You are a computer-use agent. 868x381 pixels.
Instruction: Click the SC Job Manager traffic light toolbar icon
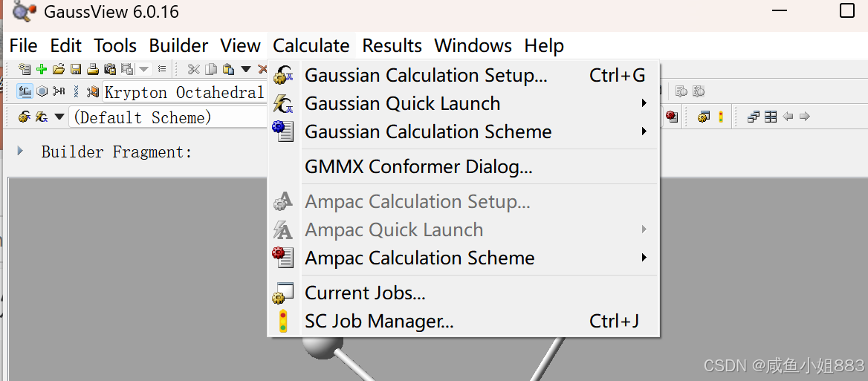tap(721, 117)
